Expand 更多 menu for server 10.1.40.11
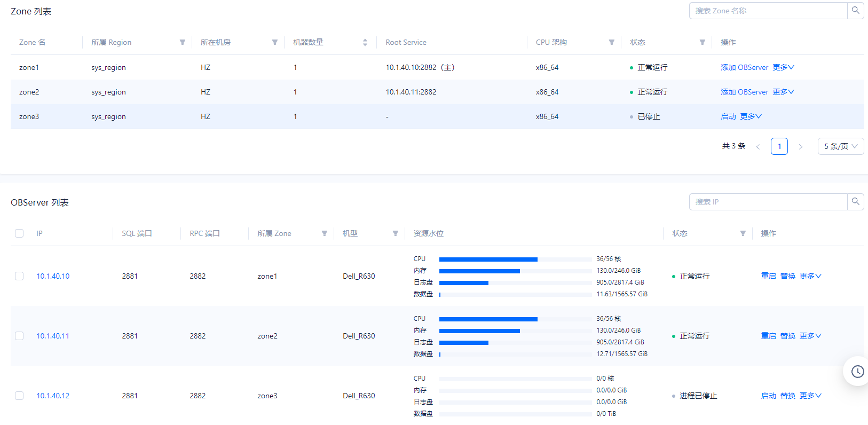Screen dimensions: 868x425 [810, 336]
